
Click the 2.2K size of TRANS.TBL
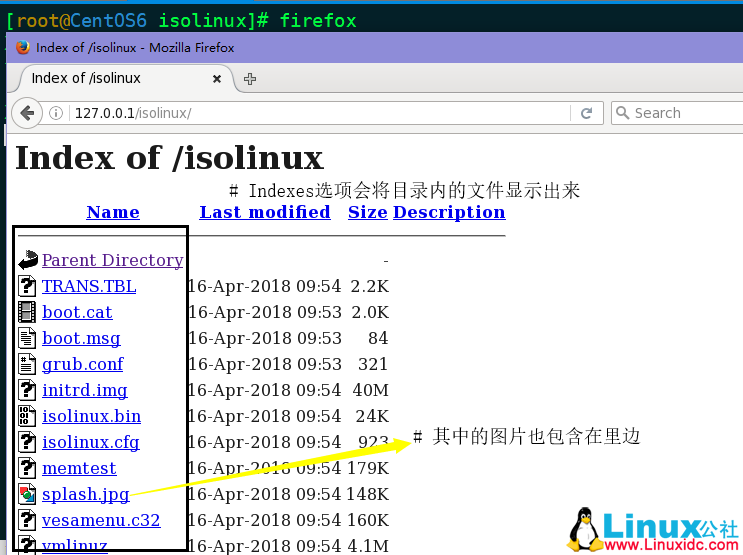pyautogui.click(x=370, y=286)
